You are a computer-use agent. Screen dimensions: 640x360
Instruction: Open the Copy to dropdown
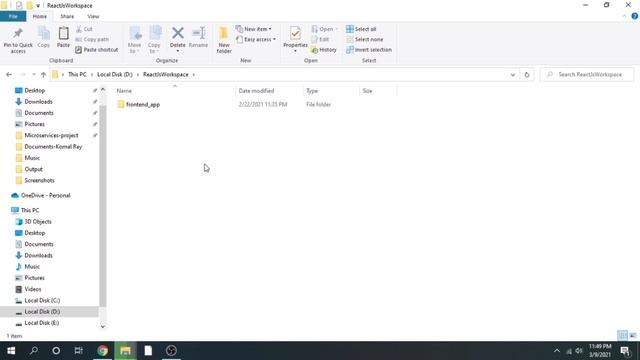coord(154,40)
